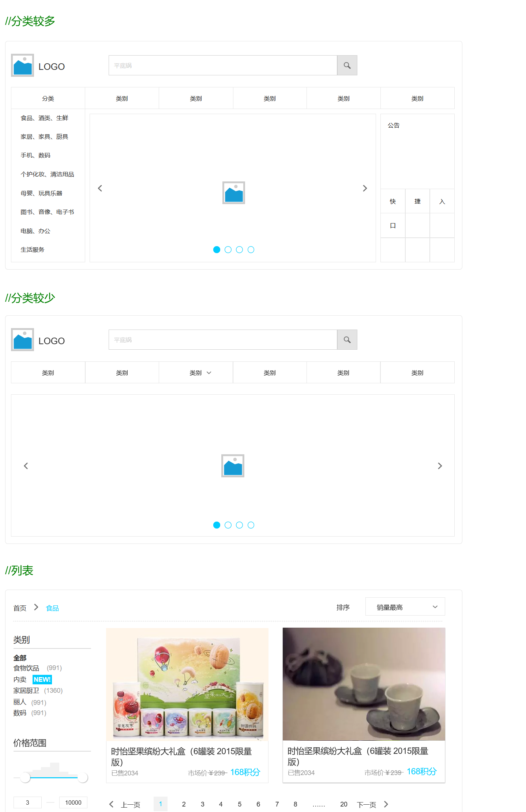Image resolution: width=526 pixels, height=812 pixels.
Task: Click the next-page chevron beside 下一页
Action: [386, 804]
